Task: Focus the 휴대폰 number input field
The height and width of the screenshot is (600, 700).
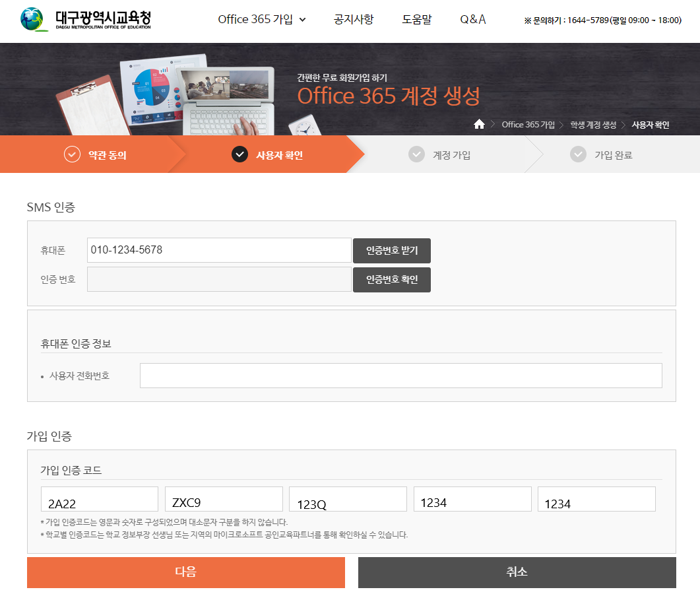Action: (x=219, y=250)
